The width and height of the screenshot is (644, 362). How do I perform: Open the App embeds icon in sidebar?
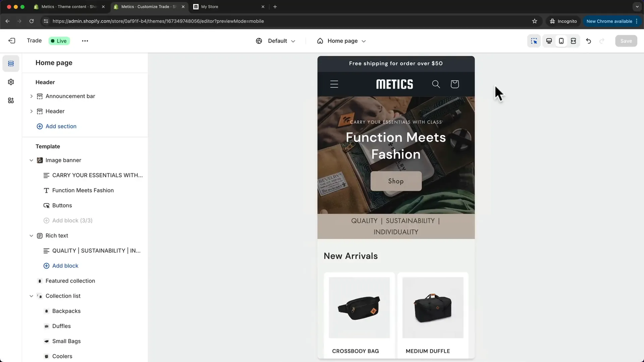pyautogui.click(x=11, y=101)
